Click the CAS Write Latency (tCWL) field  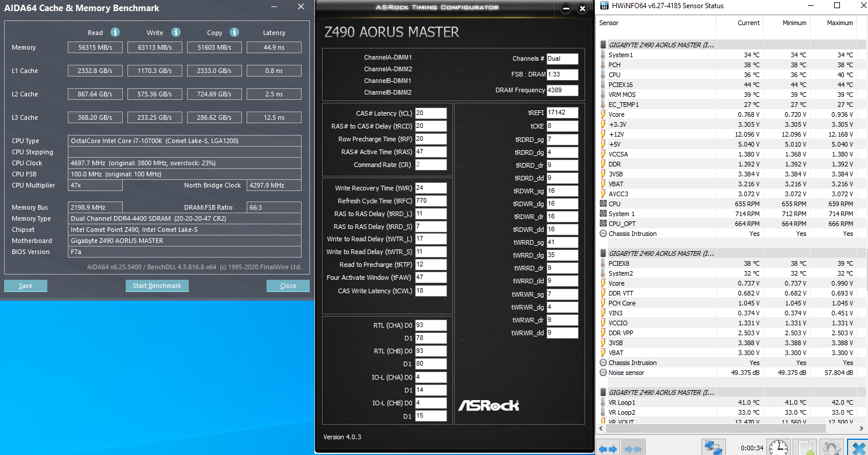(x=431, y=291)
